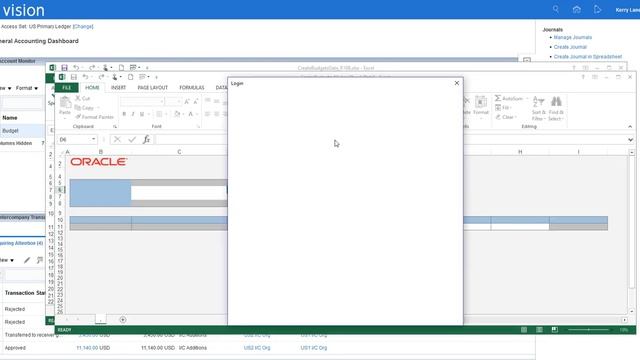
Task: Switch to the INSERT ribbon tab
Action: click(x=118, y=88)
